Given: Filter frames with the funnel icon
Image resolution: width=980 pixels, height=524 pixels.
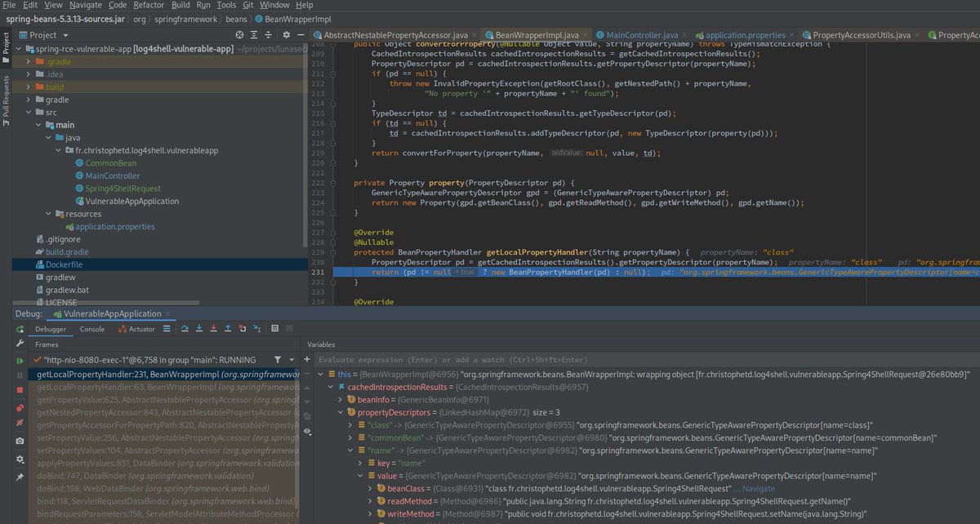Looking at the screenshot, I should pyautogui.click(x=278, y=359).
